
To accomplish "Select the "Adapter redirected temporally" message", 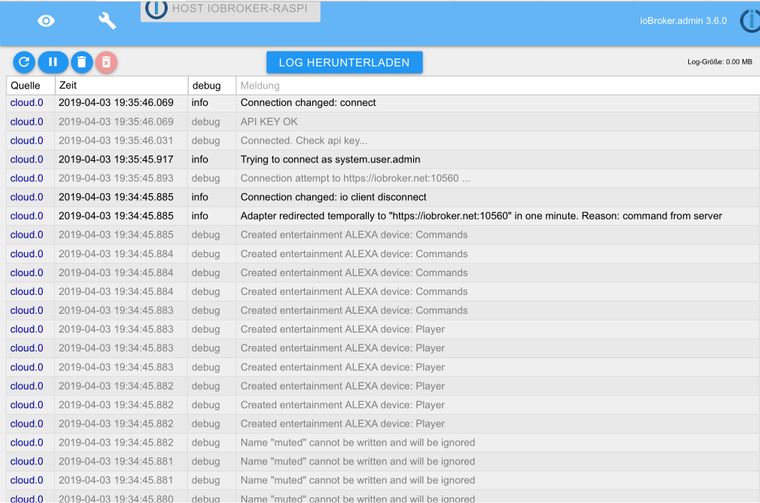I will coord(481,216).
